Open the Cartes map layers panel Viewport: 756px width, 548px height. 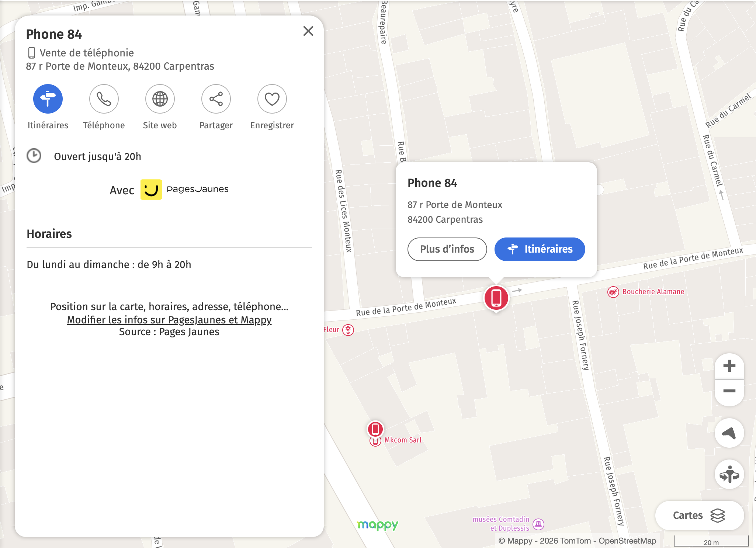[700, 515]
